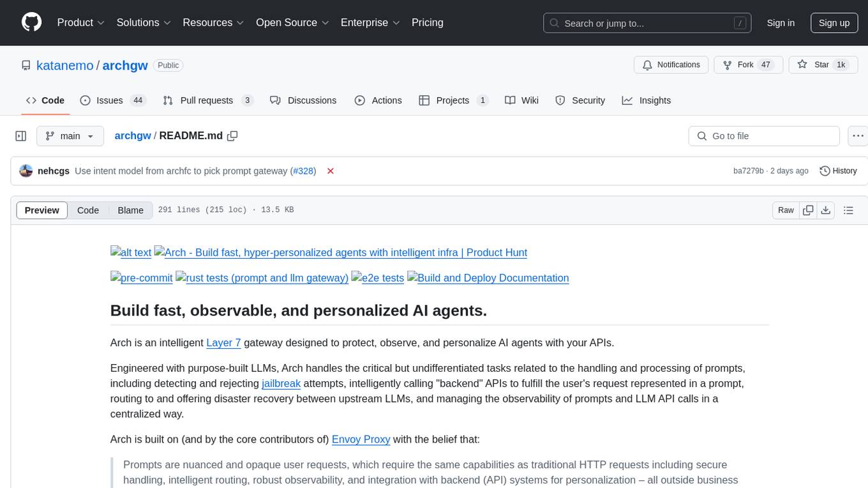The width and height of the screenshot is (868, 488).
Task: Switch to the Issues tab
Action: pyautogui.click(x=113, y=100)
